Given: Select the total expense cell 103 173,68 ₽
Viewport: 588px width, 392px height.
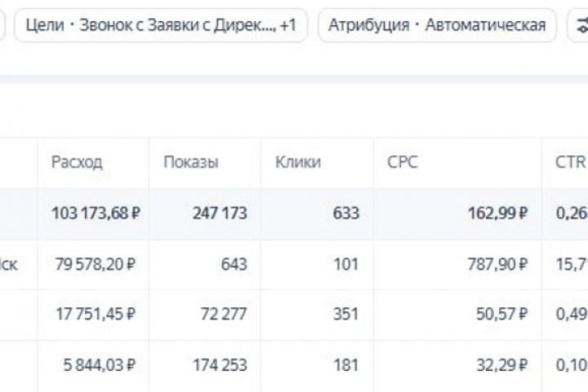Looking at the screenshot, I should [x=96, y=214].
